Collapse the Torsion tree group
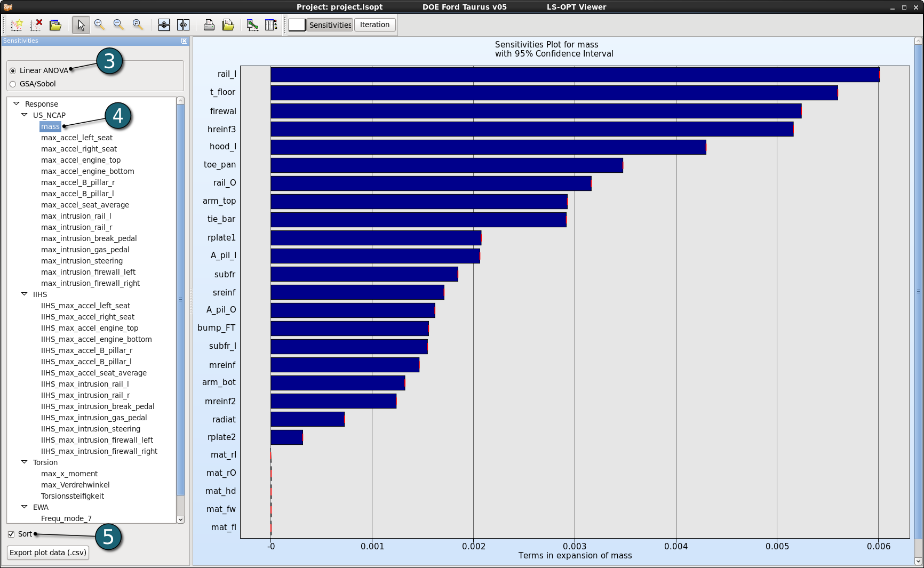 pos(24,462)
